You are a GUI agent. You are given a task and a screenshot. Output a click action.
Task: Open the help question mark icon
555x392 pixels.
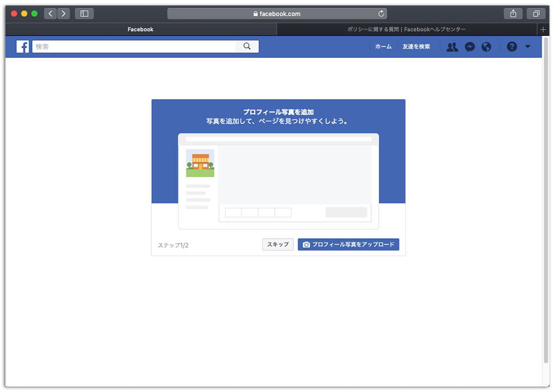pyautogui.click(x=512, y=47)
